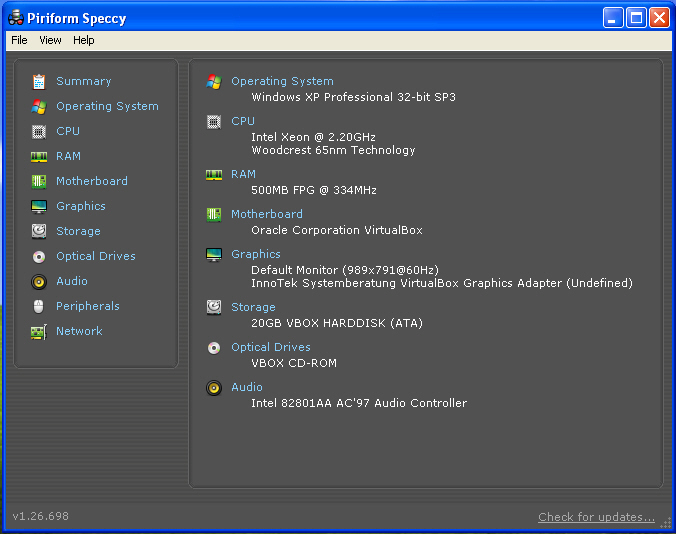Click 'Intel 82801AA AC'97 Audio Controller' text

click(x=359, y=403)
